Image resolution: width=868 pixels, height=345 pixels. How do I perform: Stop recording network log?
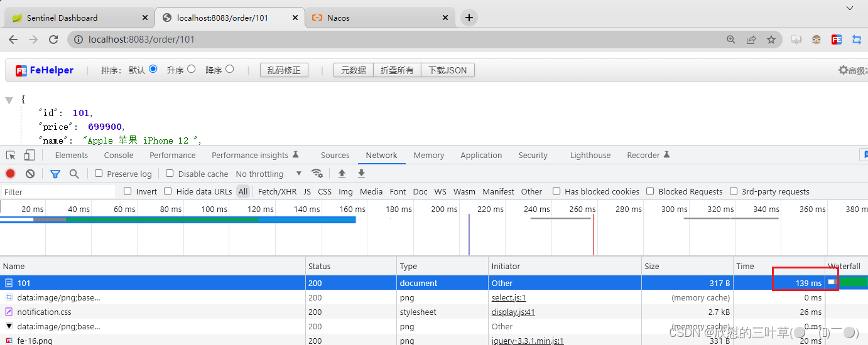(11, 174)
